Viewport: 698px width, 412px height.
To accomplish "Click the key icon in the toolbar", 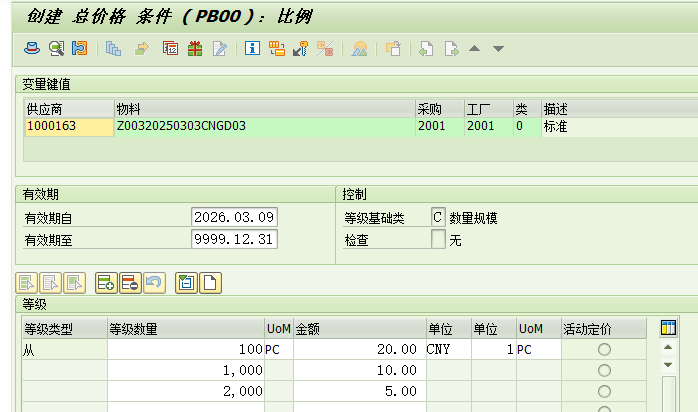I will [x=300, y=48].
